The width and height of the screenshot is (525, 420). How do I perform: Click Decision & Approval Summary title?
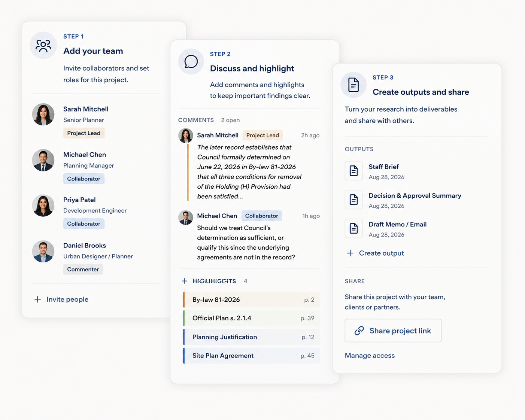click(x=415, y=195)
